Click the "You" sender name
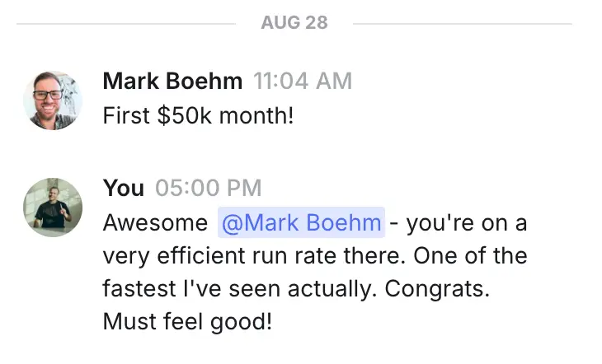This screenshot has width=602, height=364. [123, 188]
